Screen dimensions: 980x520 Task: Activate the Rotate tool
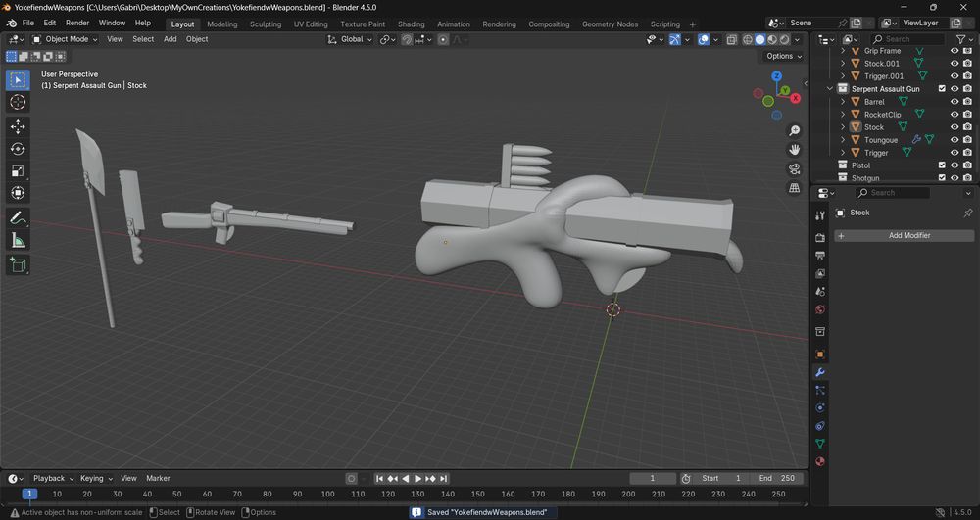tap(18, 149)
